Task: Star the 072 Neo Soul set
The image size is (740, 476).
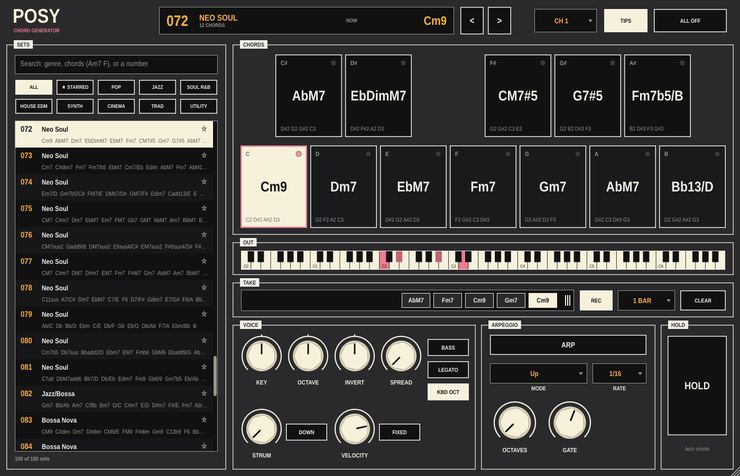Action: [204, 129]
